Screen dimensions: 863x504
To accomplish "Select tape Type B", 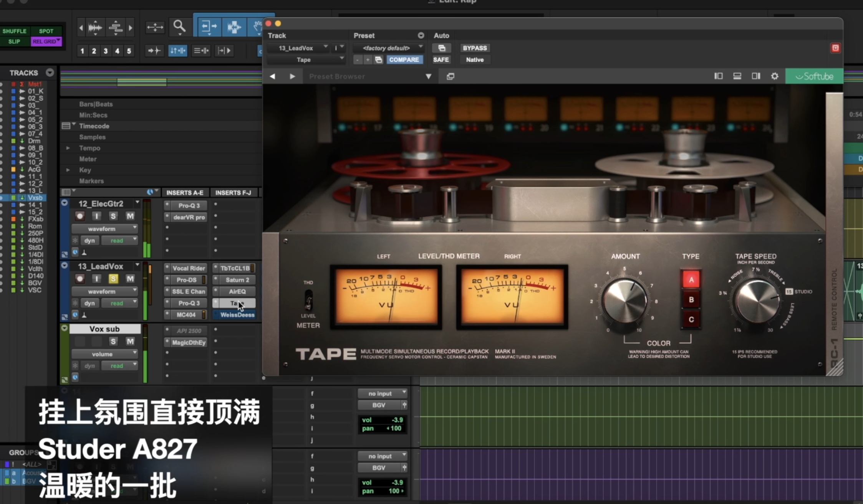I will coord(691,299).
